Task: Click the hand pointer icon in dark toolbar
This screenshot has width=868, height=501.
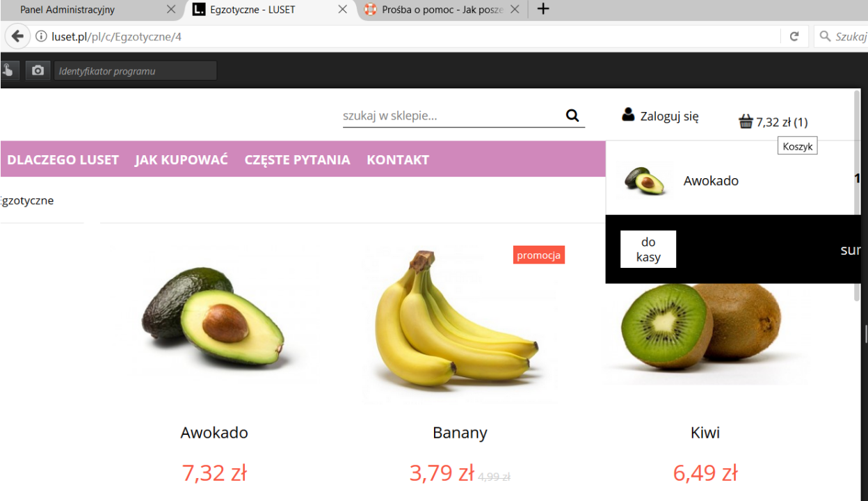Action: pyautogui.click(x=8, y=70)
